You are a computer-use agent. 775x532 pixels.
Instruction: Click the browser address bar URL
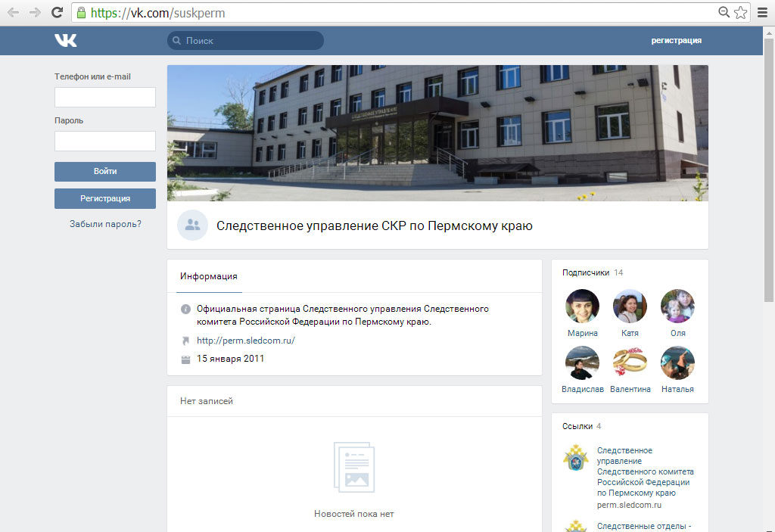(x=157, y=13)
